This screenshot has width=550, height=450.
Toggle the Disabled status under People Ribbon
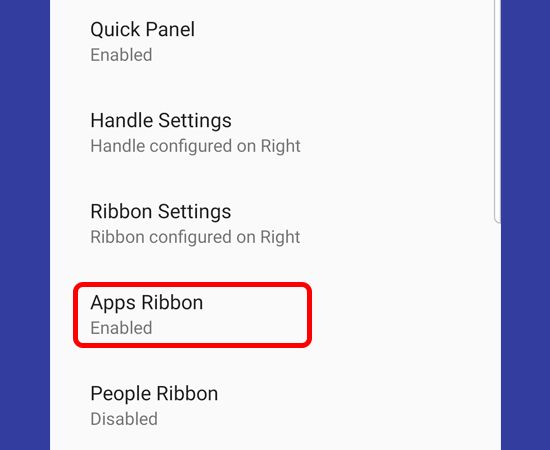124,419
